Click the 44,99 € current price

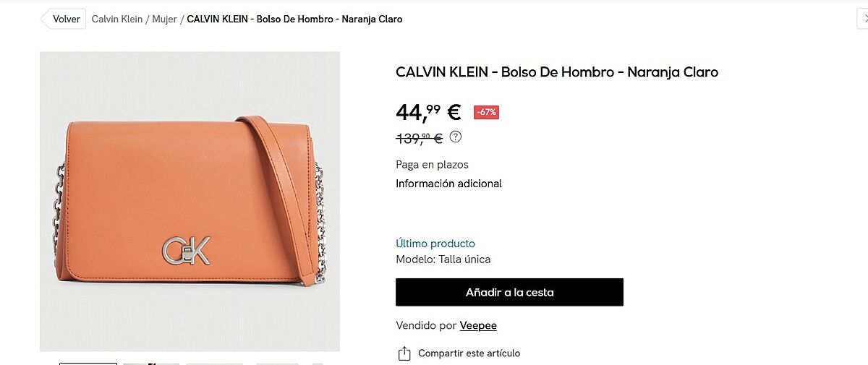click(x=428, y=113)
